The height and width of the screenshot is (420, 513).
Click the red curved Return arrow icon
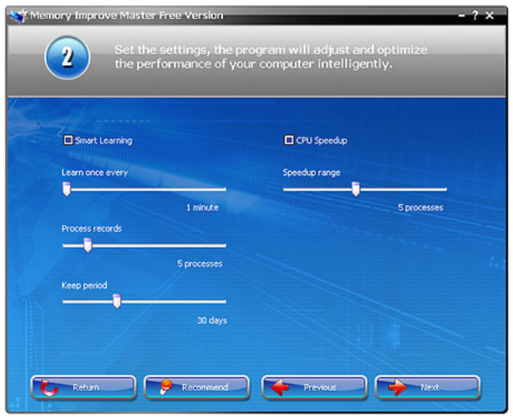[49, 388]
